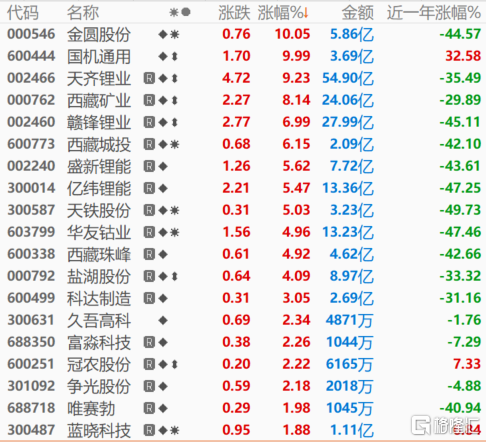486x442 pixels.
Task: Select stock code 300587
Action: [x=31, y=210]
